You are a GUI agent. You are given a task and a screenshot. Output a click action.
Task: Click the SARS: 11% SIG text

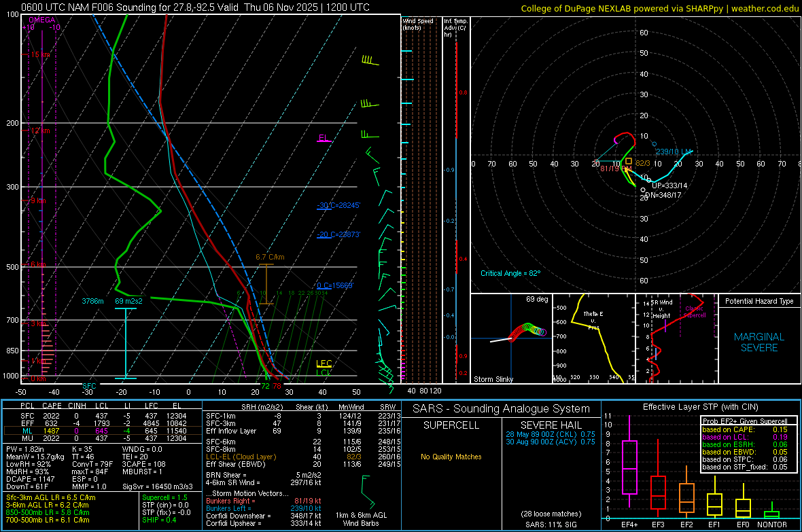551,525
